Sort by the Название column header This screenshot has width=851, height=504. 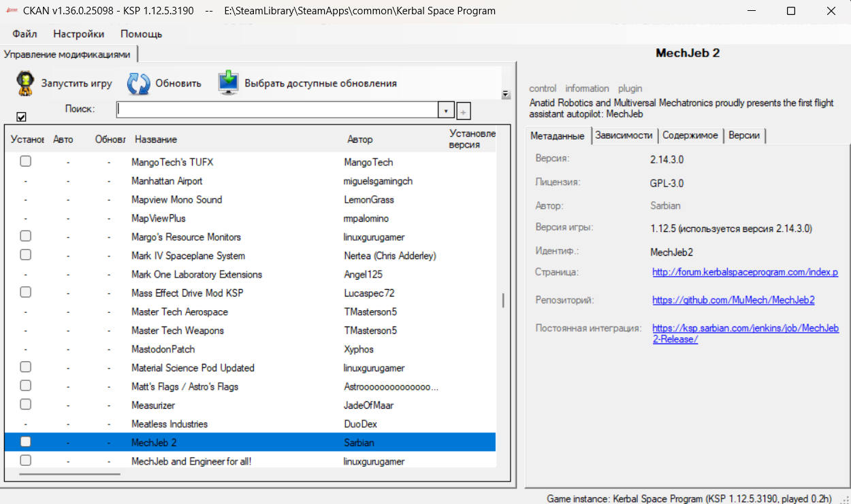point(156,139)
